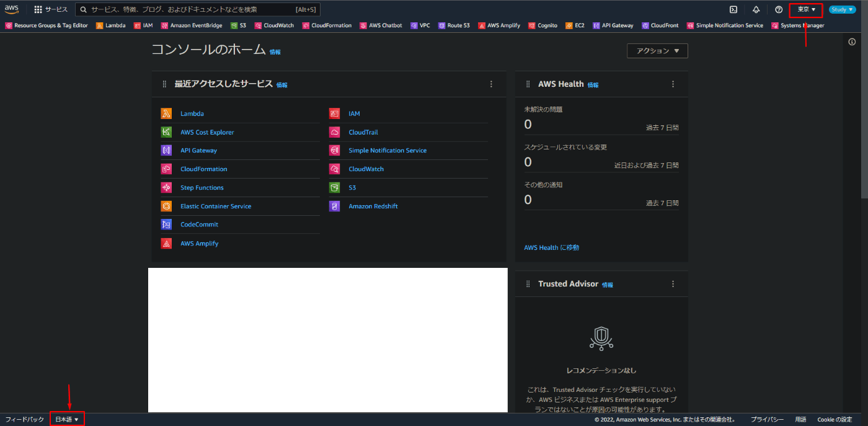Image resolution: width=868 pixels, height=426 pixels.
Task: Click the AWS Amplify icon in recent services list
Action: point(166,244)
